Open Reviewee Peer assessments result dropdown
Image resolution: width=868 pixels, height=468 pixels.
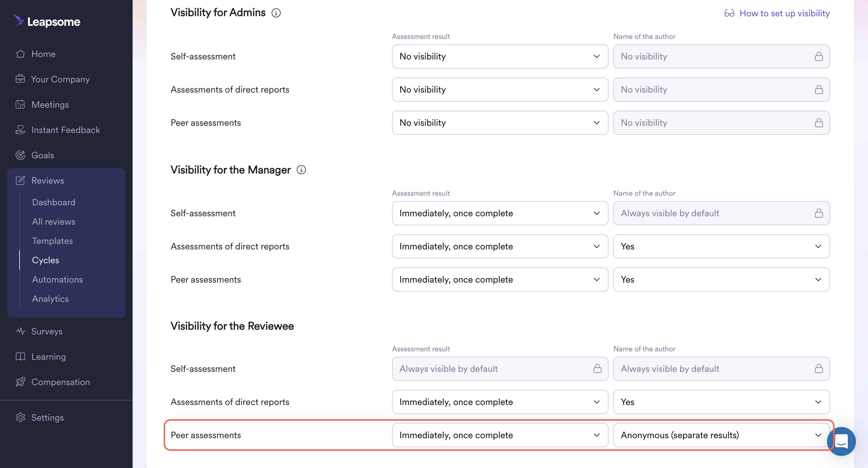500,435
